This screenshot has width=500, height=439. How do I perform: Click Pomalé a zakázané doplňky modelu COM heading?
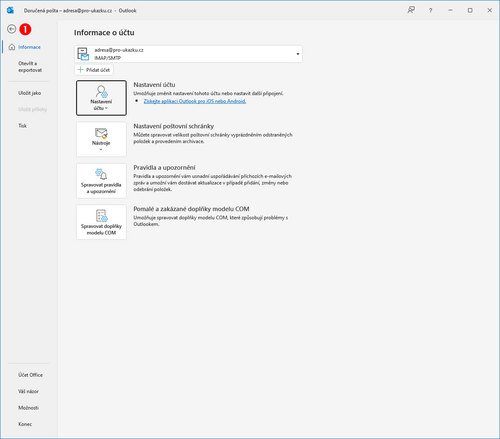191,209
